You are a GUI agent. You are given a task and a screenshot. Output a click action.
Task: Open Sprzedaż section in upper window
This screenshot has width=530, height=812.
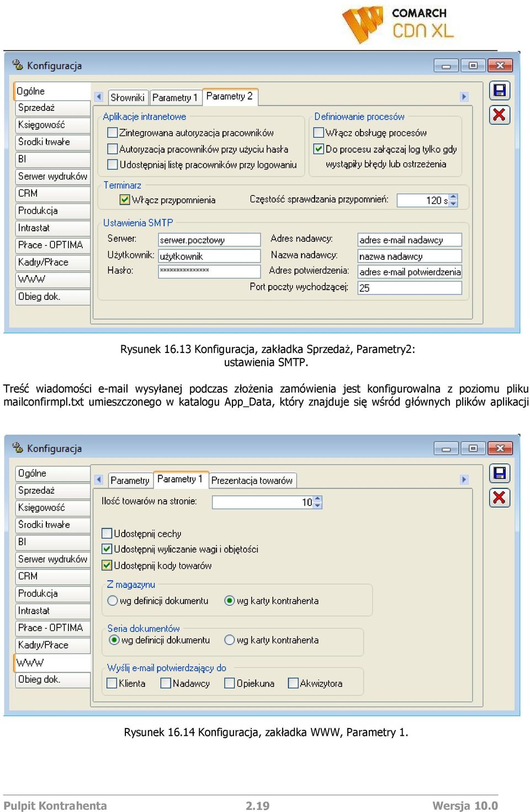point(53,108)
